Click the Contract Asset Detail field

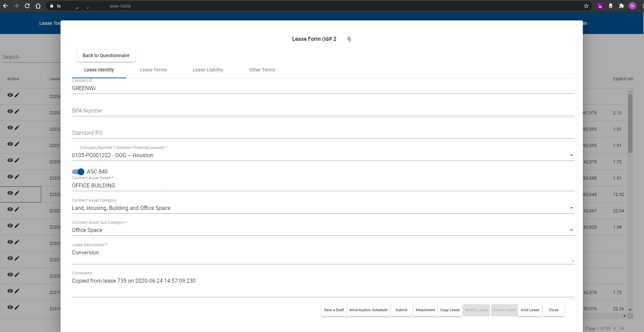click(323, 185)
